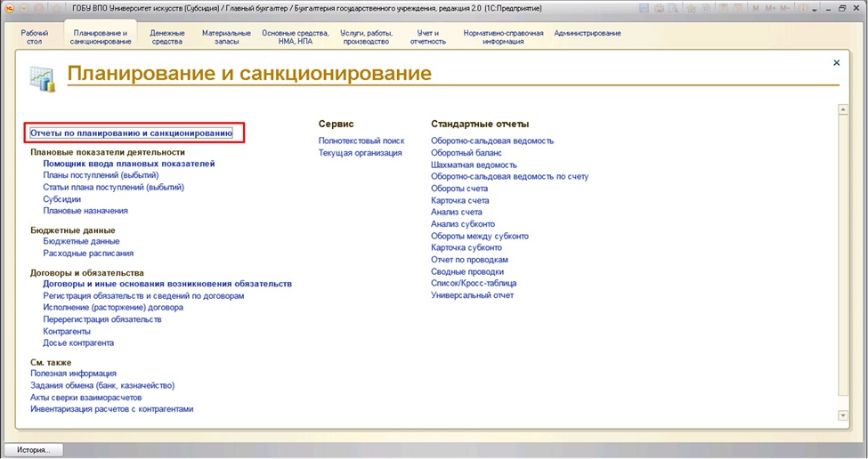Go to the Администрирование section
The width and height of the screenshot is (868, 459).
(588, 33)
